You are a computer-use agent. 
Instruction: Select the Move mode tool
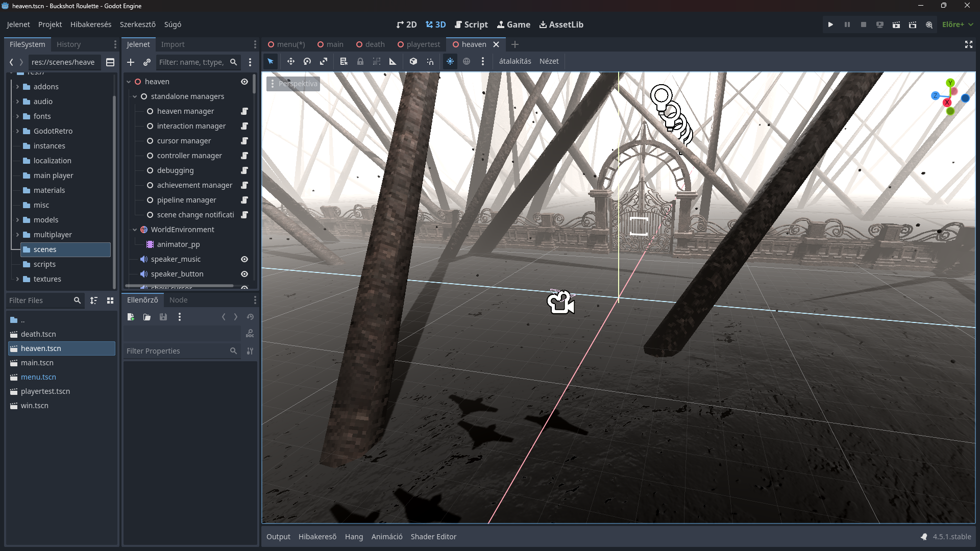pos(290,61)
